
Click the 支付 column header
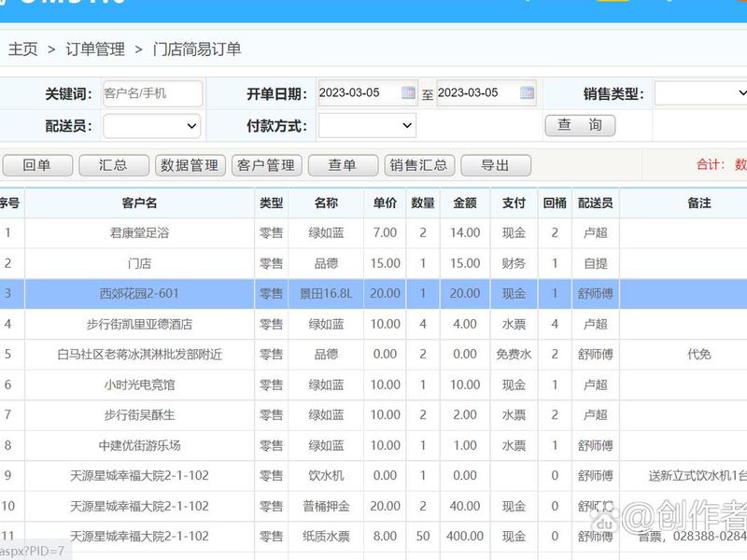514,203
